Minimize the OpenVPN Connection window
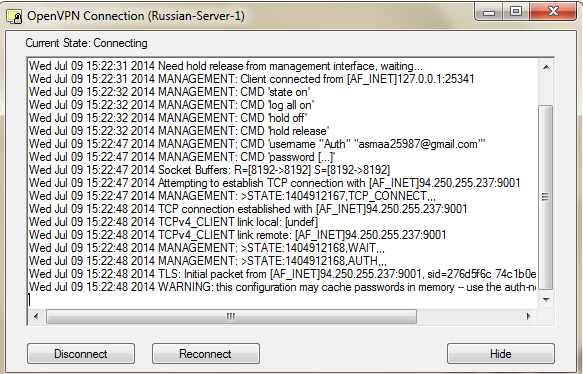The image size is (583, 374). click(x=489, y=12)
